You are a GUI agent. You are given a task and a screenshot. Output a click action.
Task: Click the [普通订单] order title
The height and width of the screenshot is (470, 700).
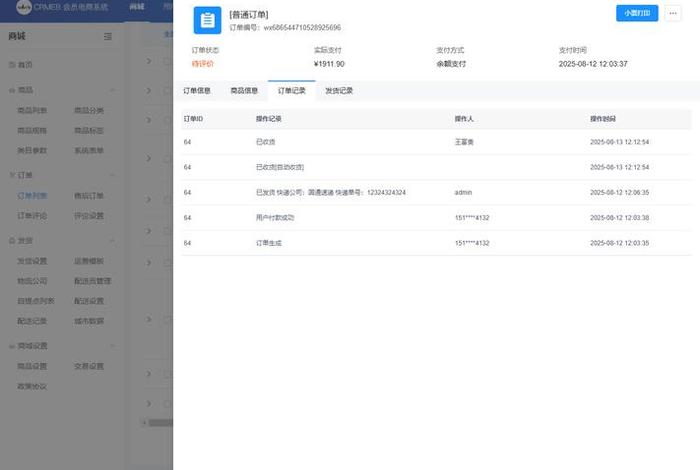(249, 15)
